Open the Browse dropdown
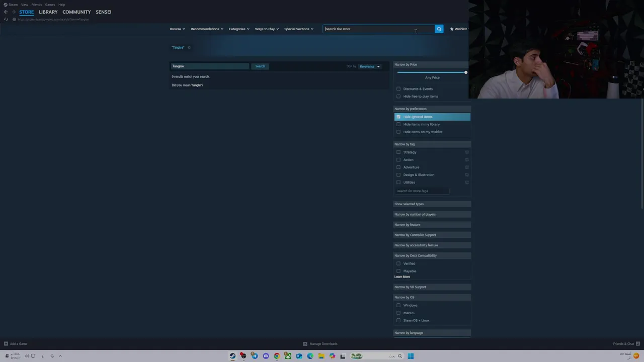 point(177,29)
